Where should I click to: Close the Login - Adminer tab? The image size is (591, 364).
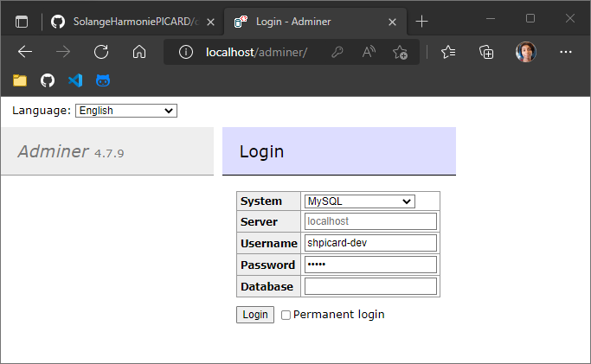[x=392, y=22]
